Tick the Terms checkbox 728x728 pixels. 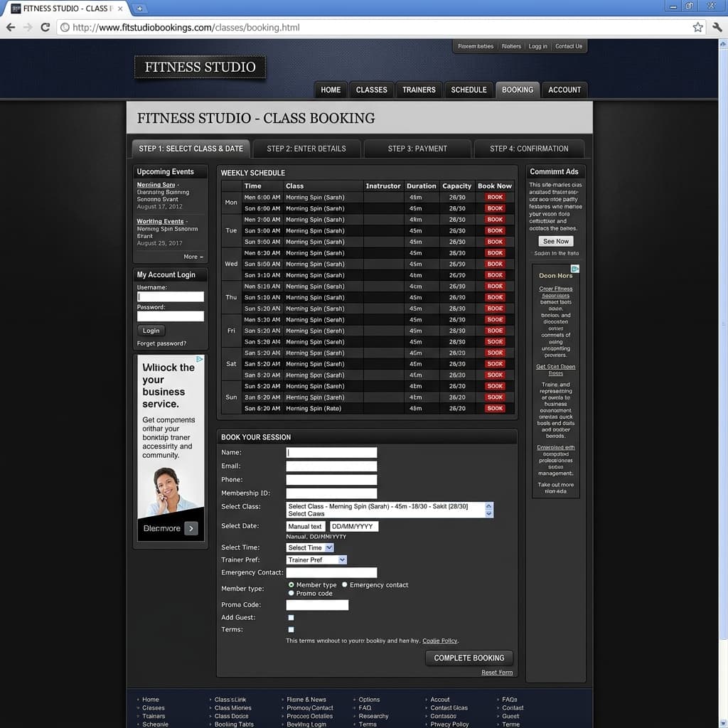click(x=291, y=630)
